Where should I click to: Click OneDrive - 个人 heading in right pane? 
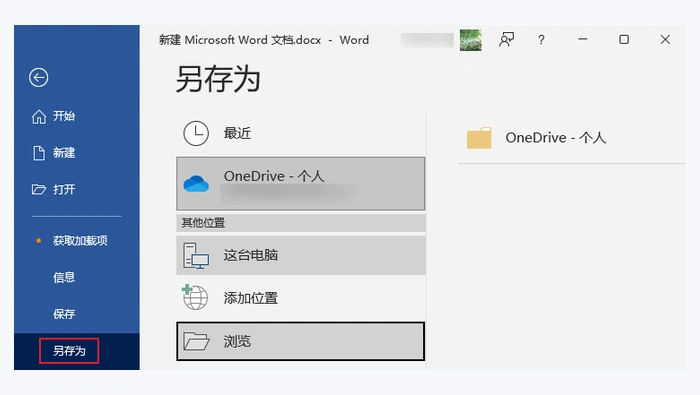(x=555, y=137)
